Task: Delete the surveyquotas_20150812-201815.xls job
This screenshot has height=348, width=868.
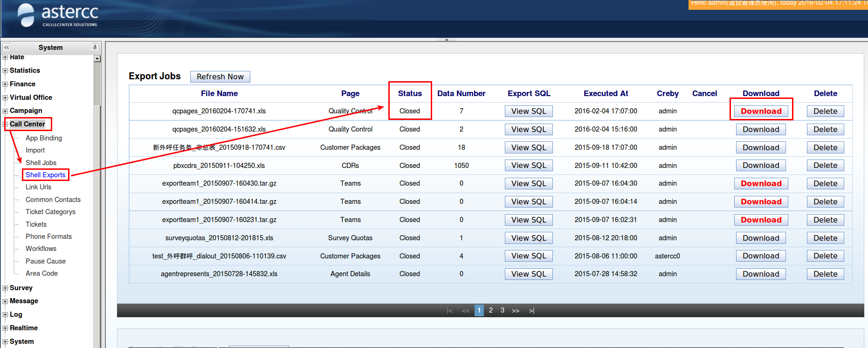Action: 825,238
